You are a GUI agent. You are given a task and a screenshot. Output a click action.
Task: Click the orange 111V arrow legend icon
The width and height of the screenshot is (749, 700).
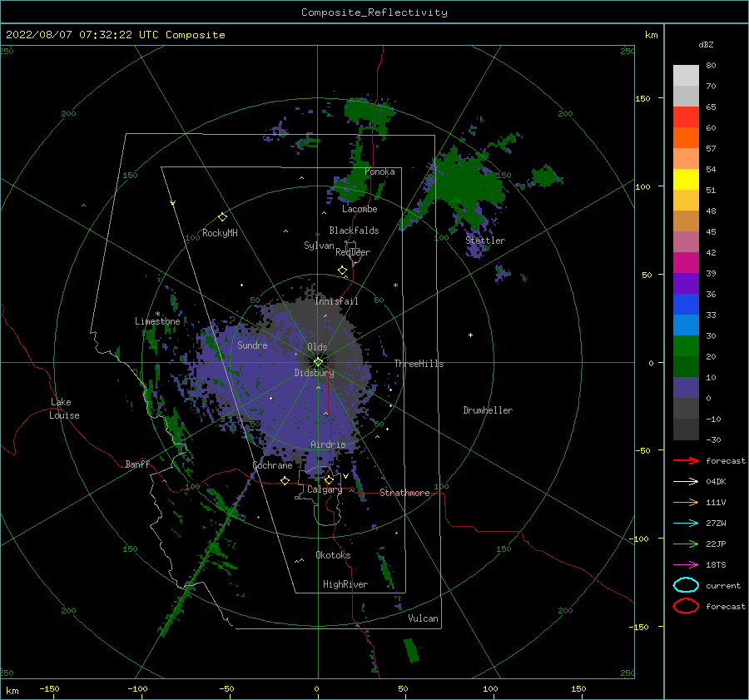pyautogui.click(x=686, y=502)
